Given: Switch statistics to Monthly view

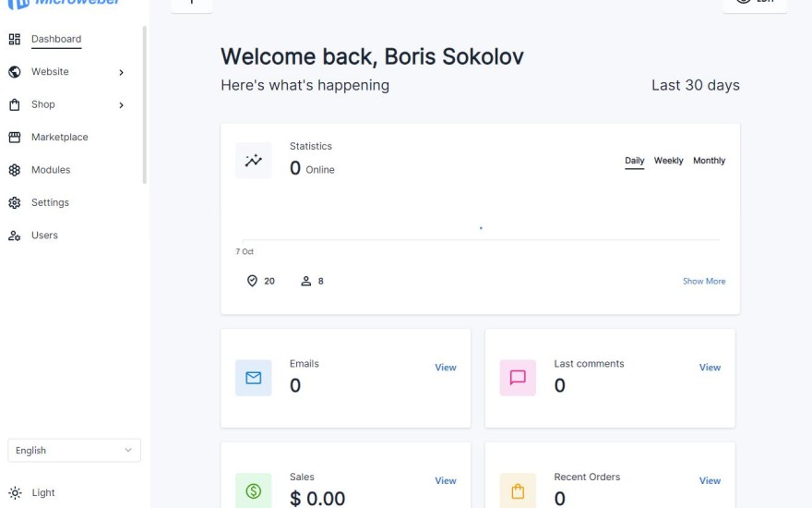Looking at the screenshot, I should tap(710, 161).
